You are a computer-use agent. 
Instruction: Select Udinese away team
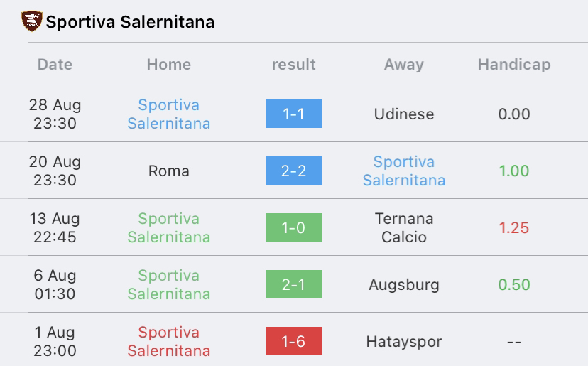tap(404, 114)
